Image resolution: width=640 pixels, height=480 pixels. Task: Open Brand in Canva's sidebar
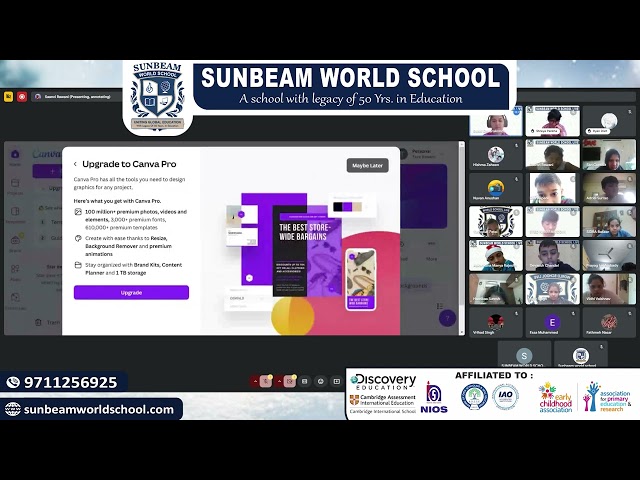(15, 244)
